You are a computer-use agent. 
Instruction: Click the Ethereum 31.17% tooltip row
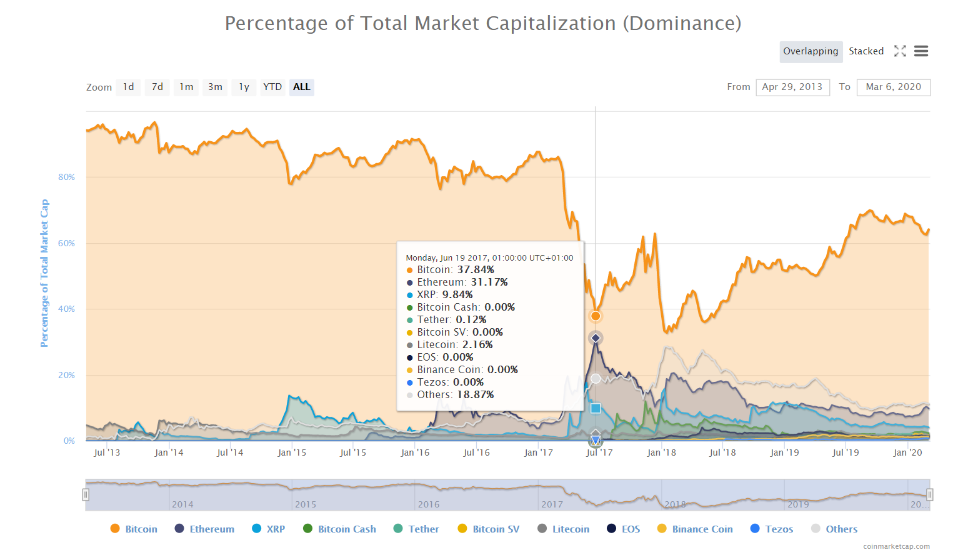pyautogui.click(x=457, y=282)
